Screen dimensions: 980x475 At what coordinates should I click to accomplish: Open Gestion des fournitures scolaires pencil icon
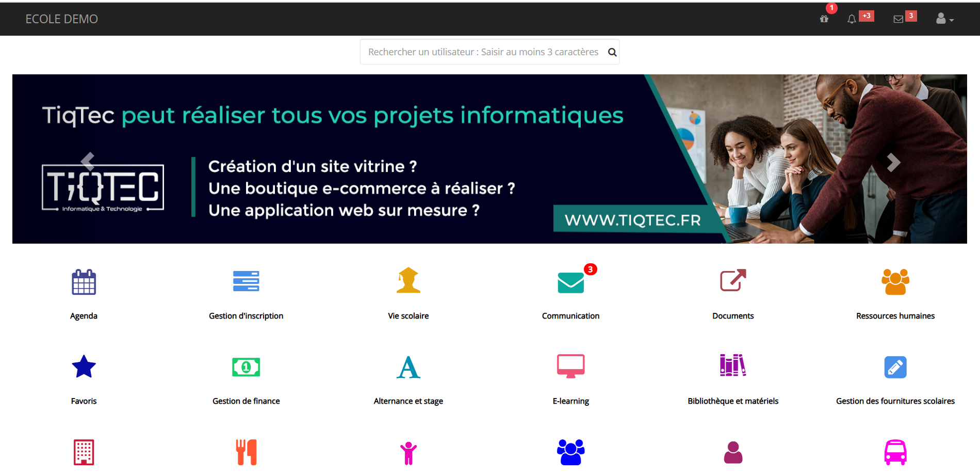point(895,367)
